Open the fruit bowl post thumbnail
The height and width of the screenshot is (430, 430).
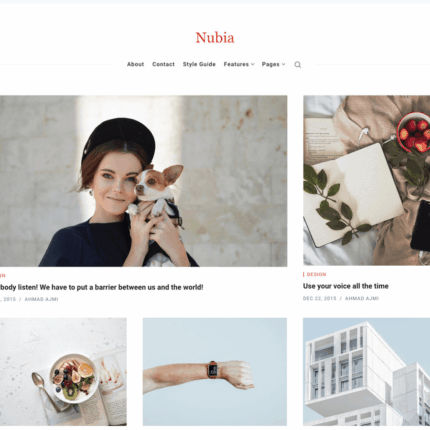tap(63, 372)
